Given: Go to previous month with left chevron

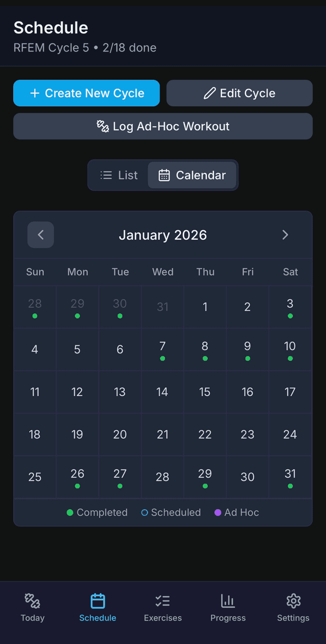Looking at the screenshot, I should [40, 235].
